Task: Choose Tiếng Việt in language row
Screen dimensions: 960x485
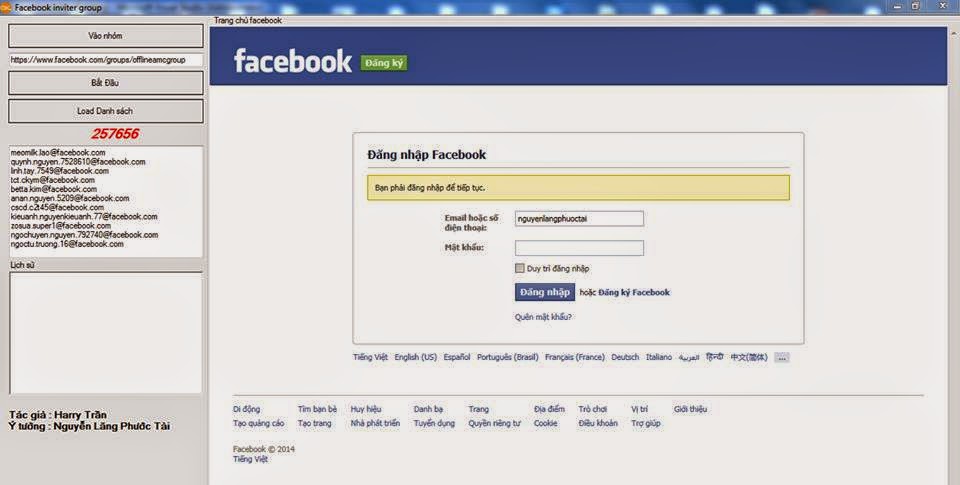Action: pyautogui.click(x=370, y=357)
